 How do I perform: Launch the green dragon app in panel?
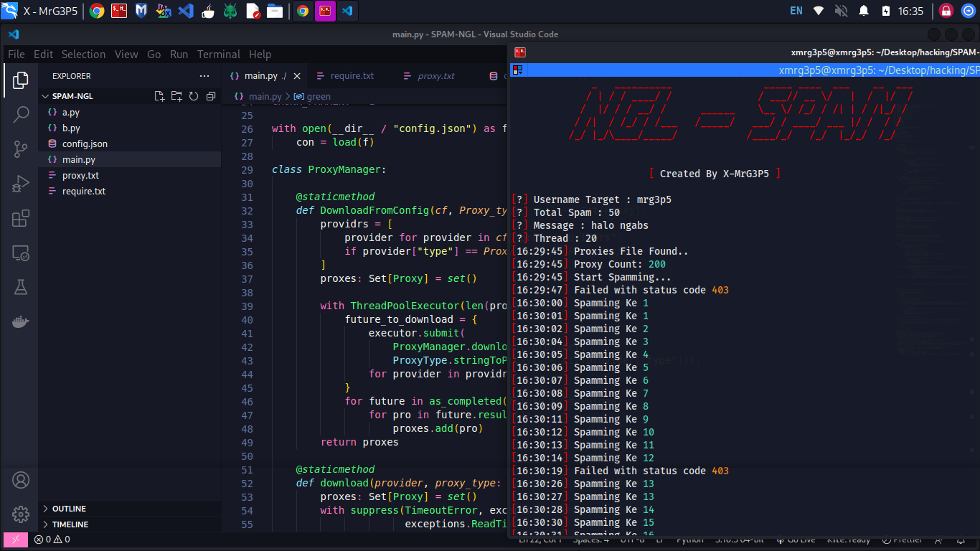[x=230, y=11]
